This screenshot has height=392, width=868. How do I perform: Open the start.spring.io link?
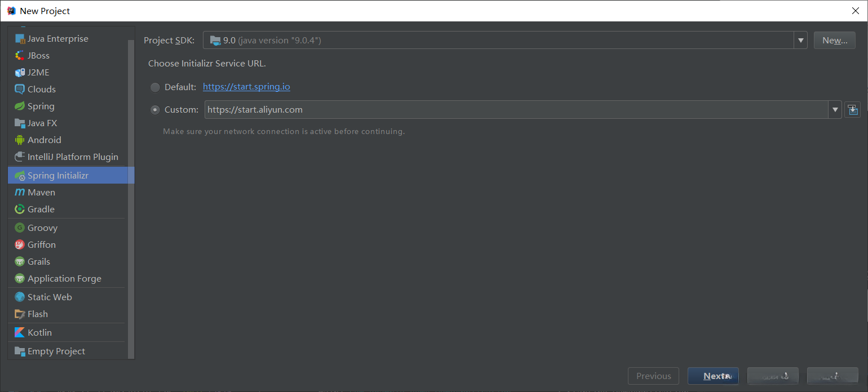pyautogui.click(x=246, y=87)
